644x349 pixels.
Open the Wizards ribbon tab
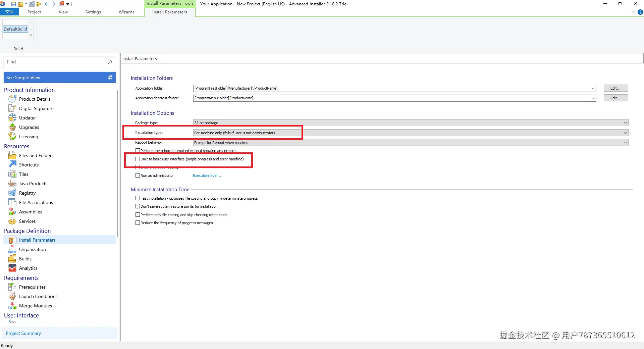click(x=126, y=12)
